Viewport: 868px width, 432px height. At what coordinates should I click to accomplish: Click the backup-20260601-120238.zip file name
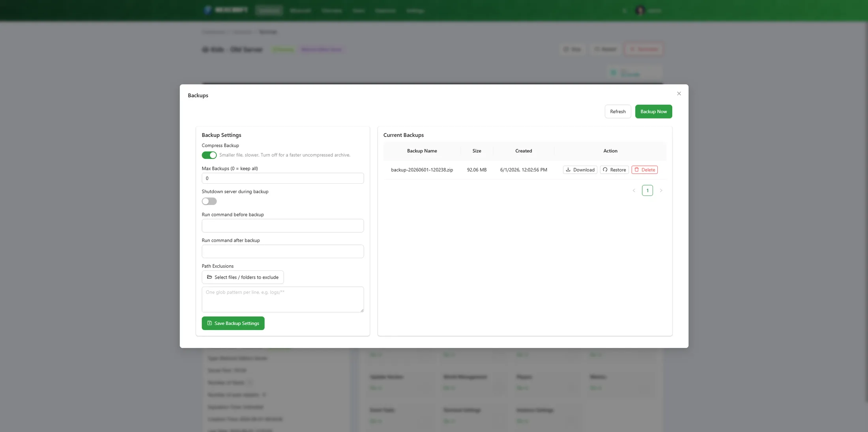click(x=422, y=170)
